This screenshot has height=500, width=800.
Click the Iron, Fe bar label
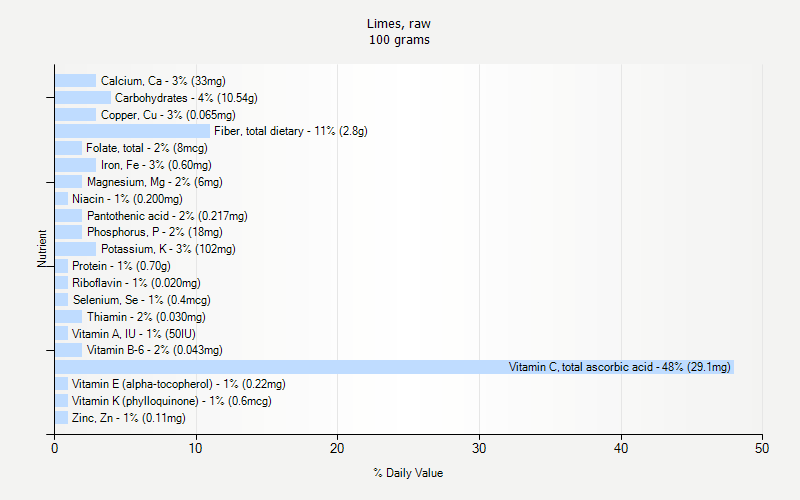156,165
